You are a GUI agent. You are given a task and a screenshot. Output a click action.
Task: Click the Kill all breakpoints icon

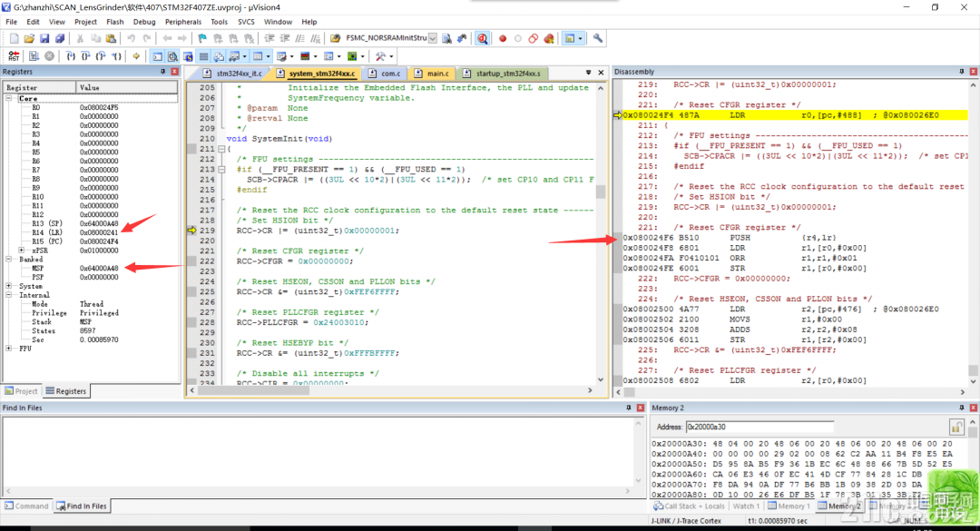[549, 38]
